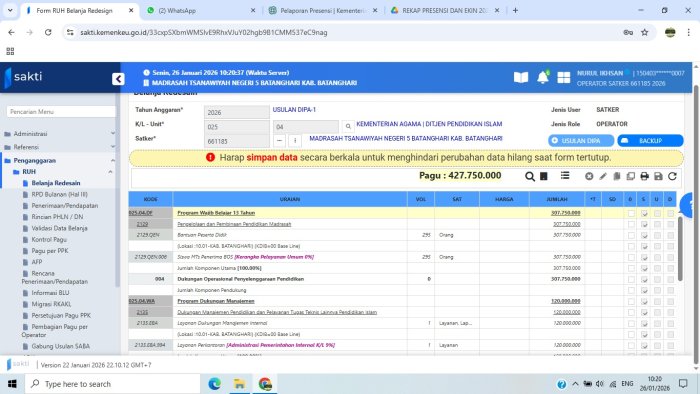The width and height of the screenshot is (700, 394).
Task: Collapse the RUH submenu
Action: click(x=62, y=172)
